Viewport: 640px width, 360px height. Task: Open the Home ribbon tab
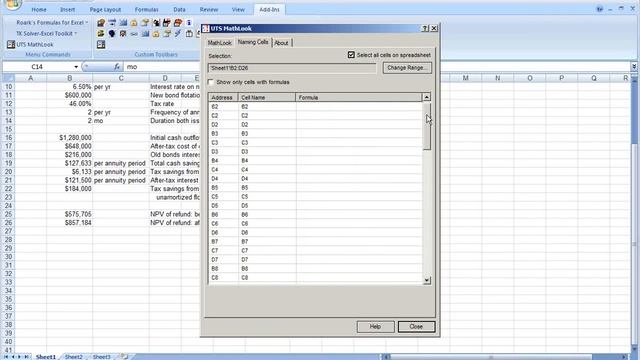pyautogui.click(x=39, y=9)
